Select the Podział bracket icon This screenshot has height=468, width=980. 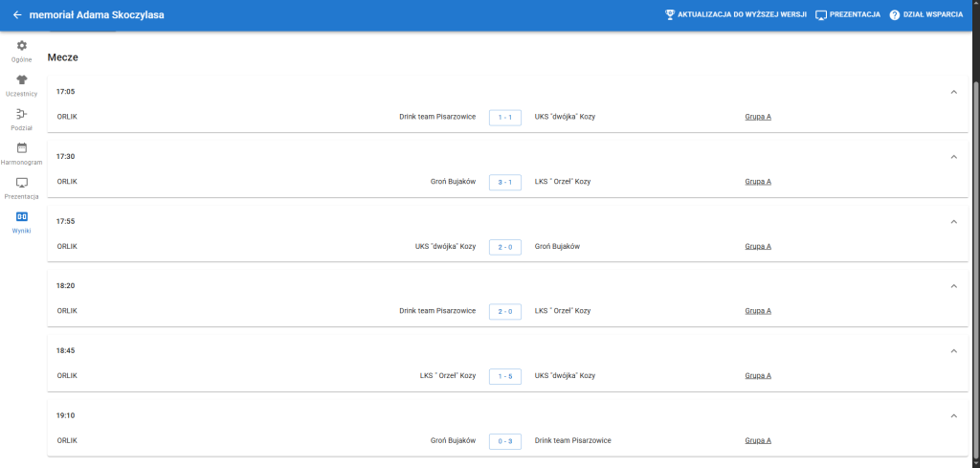tap(22, 114)
